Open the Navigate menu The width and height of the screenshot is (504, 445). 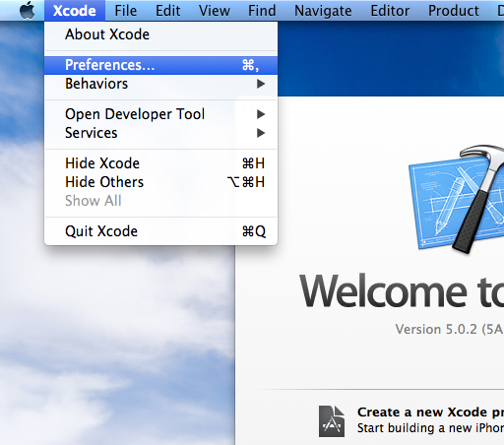323,11
